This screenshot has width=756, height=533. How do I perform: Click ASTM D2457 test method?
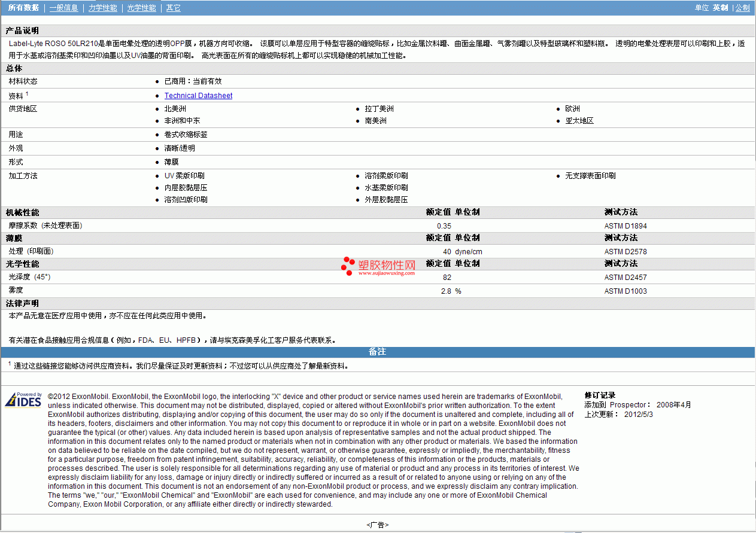[x=626, y=278]
